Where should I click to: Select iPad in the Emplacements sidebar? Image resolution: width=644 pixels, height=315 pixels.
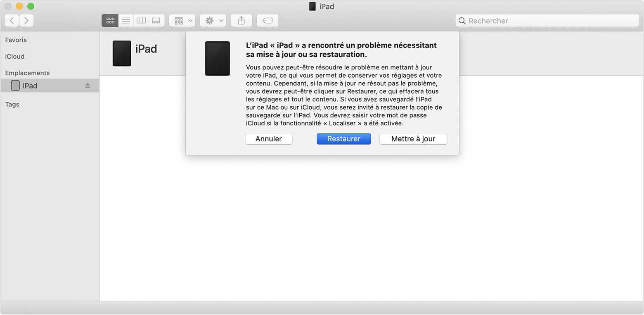30,86
